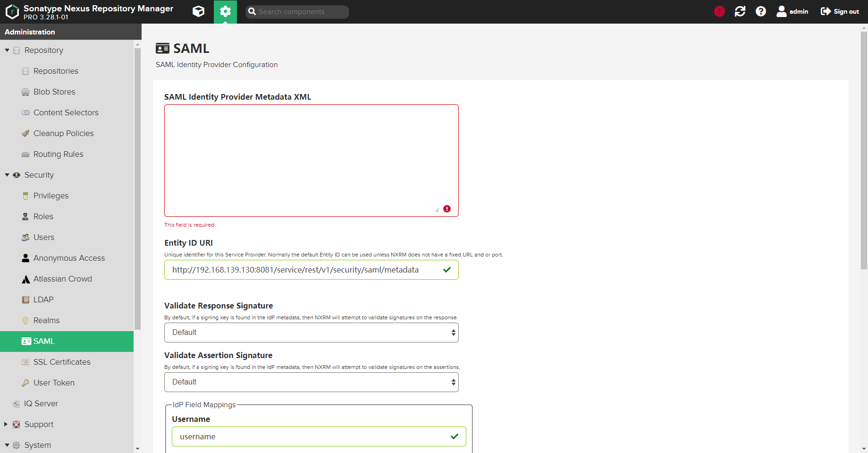868x453 pixels.
Task: Click the Atlassian Crowd logo icon
Action: (25, 279)
